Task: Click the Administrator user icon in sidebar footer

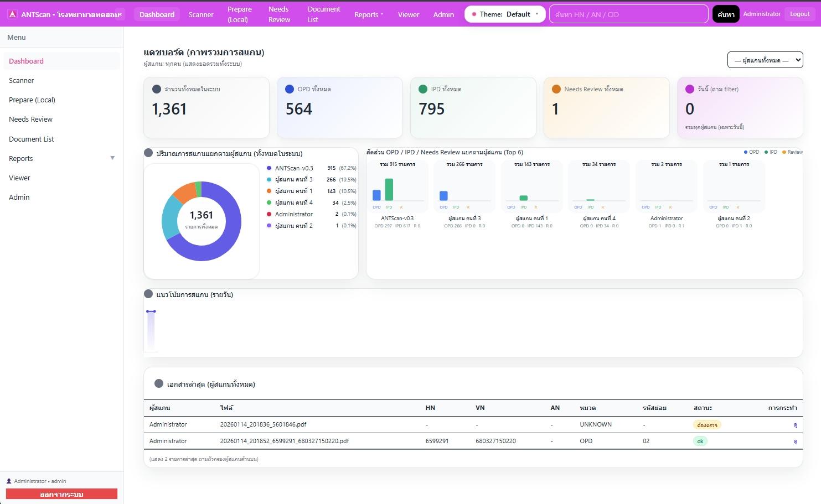Action: pos(8,481)
